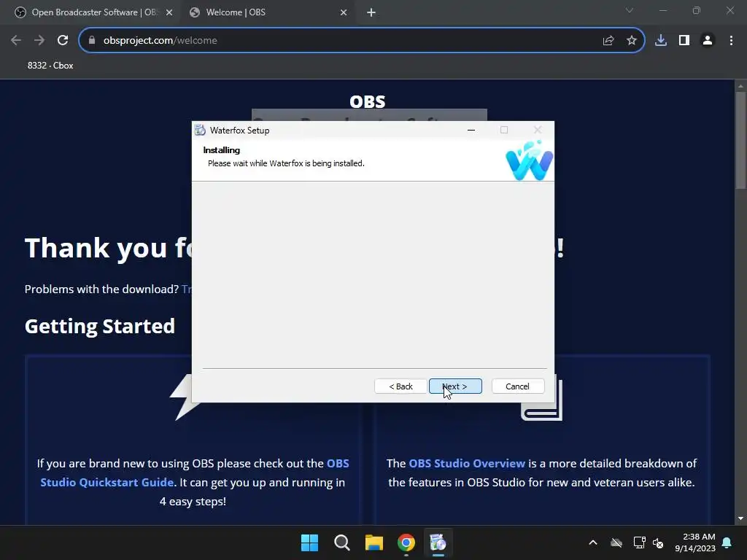Click Back in Waterfox Setup
Image resolution: width=747 pixels, height=560 pixels.
pyautogui.click(x=400, y=386)
